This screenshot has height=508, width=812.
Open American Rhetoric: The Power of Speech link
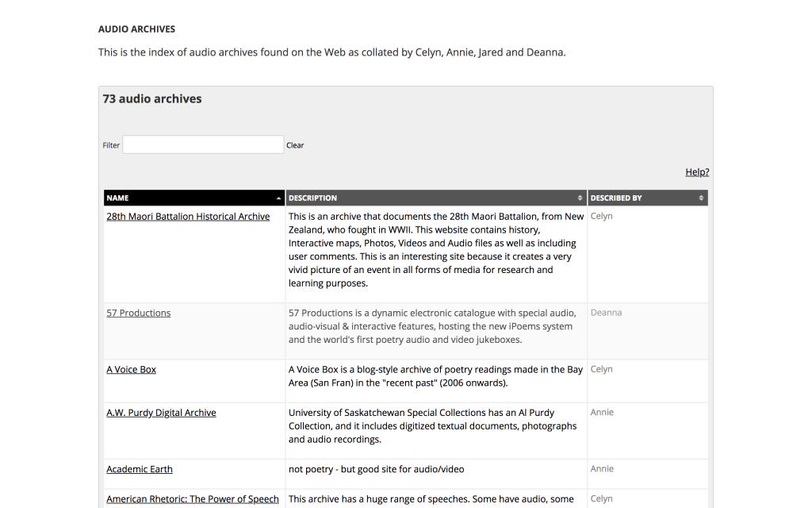point(193,499)
